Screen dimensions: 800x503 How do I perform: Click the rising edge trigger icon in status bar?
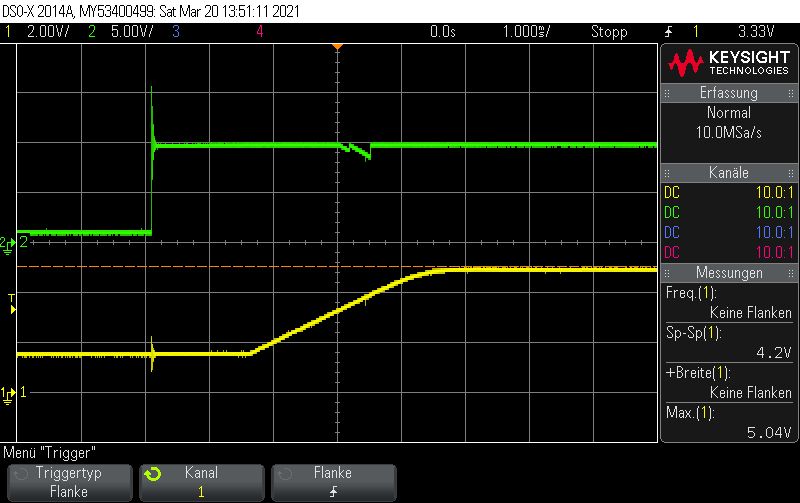point(668,32)
